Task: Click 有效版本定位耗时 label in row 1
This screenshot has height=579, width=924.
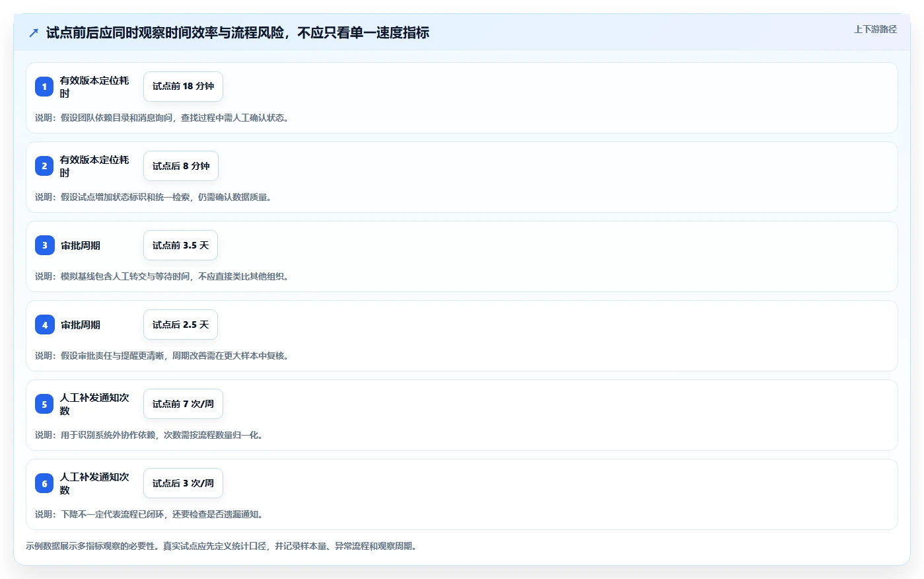Action: coord(94,87)
